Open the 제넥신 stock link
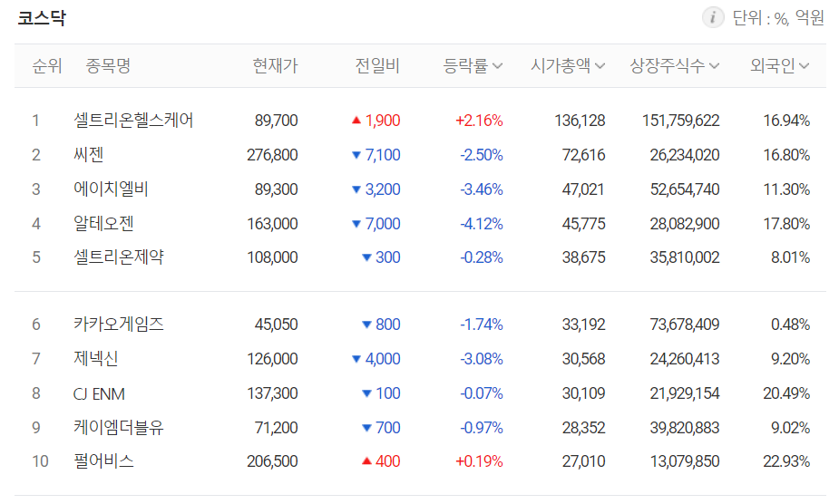The height and width of the screenshot is (504, 839). point(96,358)
